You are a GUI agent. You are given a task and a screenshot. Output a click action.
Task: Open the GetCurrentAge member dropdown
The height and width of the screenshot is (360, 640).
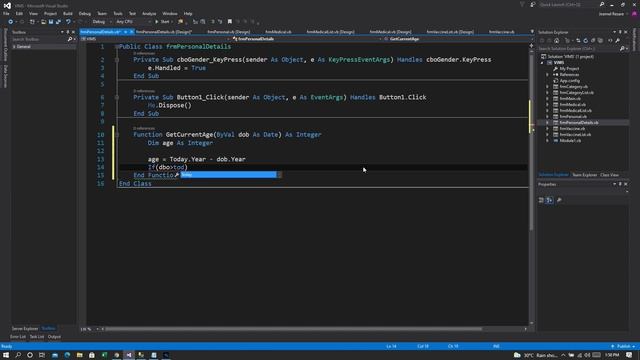point(456,39)
